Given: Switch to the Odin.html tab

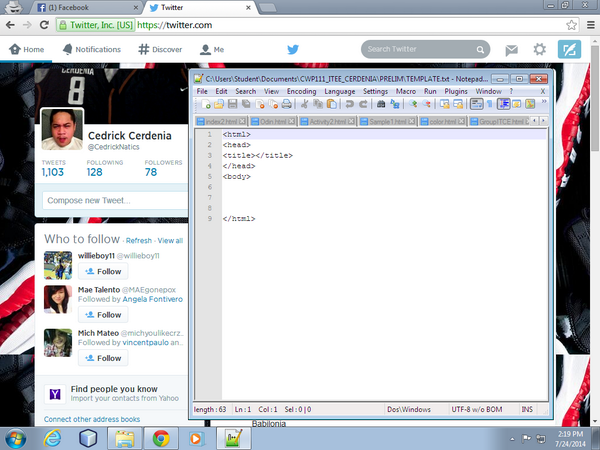Looking at the screenshot, I should pos(273,121).
